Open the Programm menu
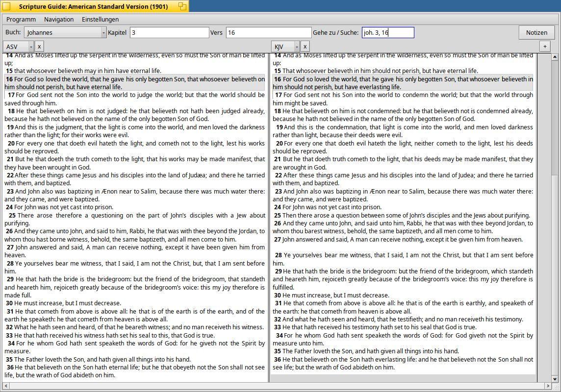This screenshot has width=561, height=392. click(x=21, y=19)
